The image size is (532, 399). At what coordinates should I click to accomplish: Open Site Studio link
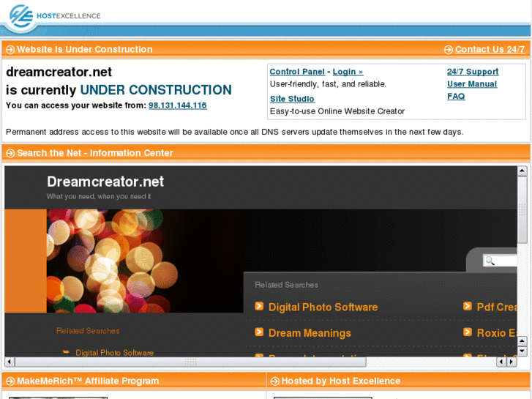click(x=292, y=99)
